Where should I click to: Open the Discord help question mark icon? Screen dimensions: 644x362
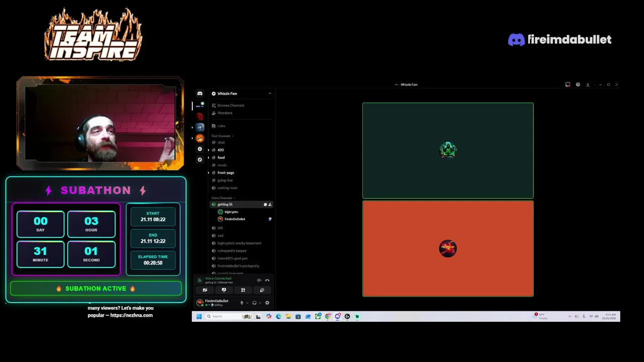(x=578, y=84)
